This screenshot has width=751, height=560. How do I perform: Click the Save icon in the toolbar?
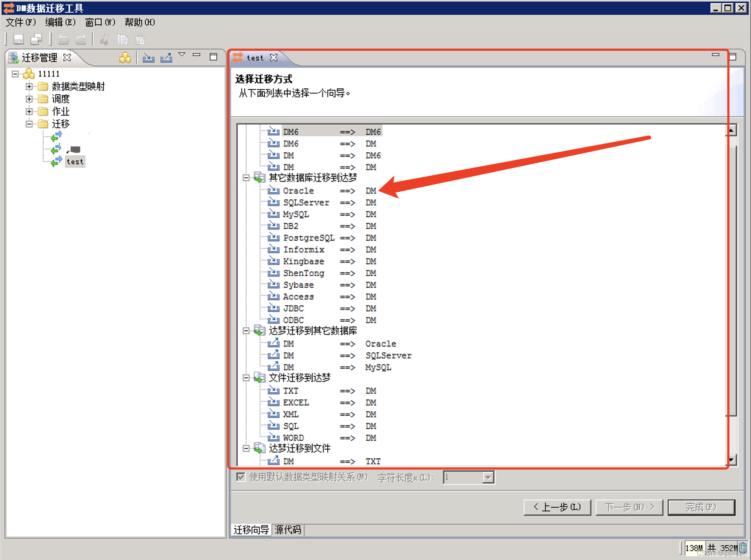click(x=18, y=39)
